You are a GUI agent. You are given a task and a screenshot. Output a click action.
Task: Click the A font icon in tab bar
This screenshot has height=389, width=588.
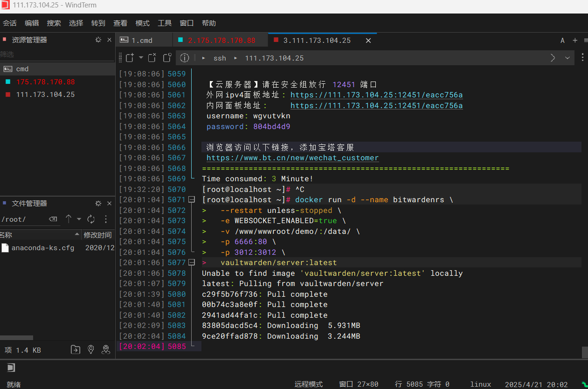click(562, 41)
